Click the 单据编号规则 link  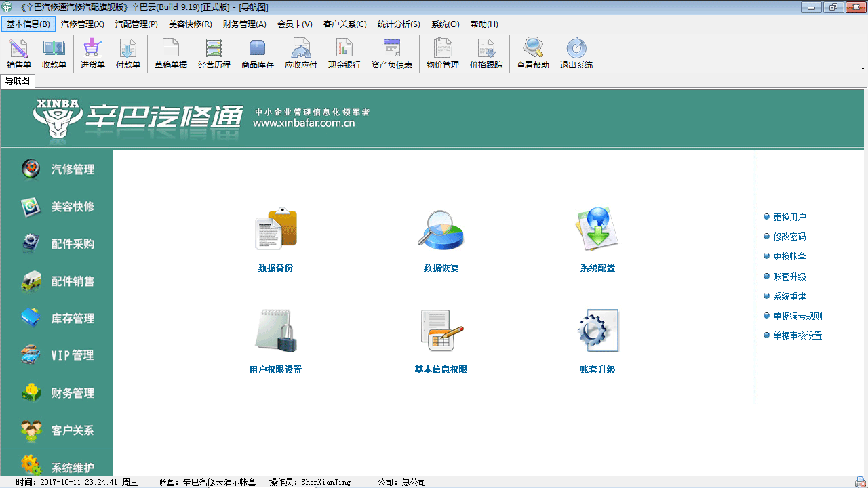[x=797, y=317]
